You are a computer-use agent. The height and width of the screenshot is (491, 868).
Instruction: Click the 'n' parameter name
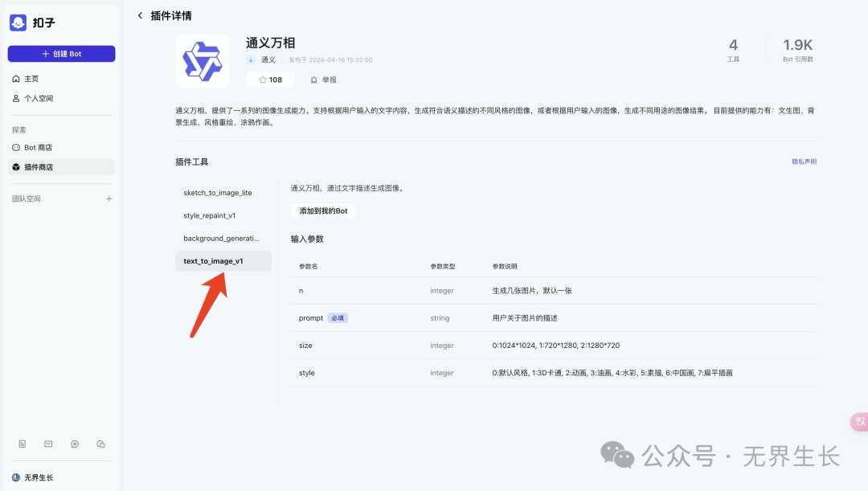click(x=301, y=291)
